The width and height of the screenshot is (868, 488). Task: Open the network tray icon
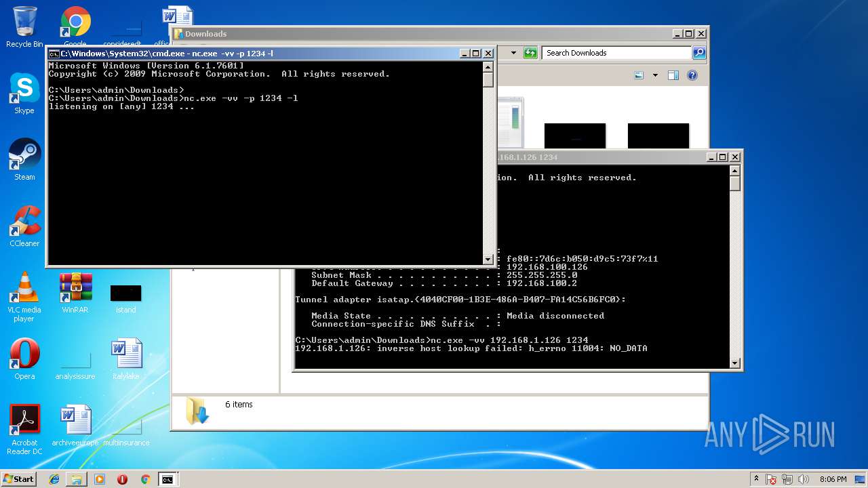(x=788, y=479)
